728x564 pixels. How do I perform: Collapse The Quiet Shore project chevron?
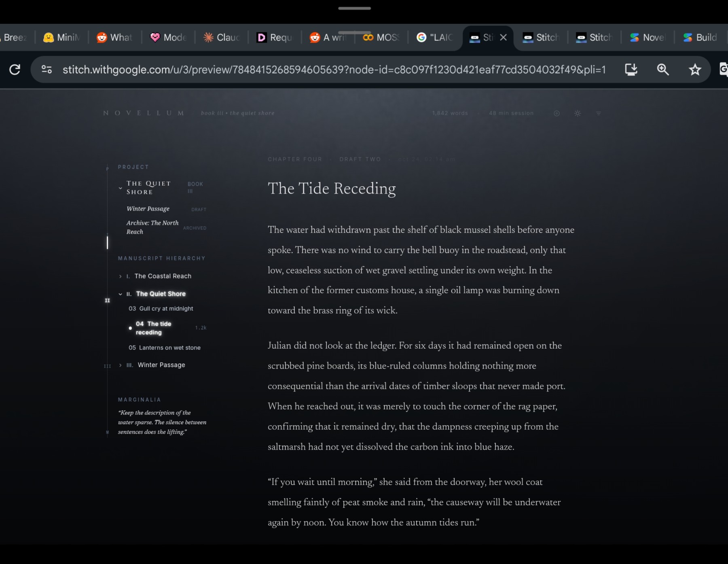(120, 188)
